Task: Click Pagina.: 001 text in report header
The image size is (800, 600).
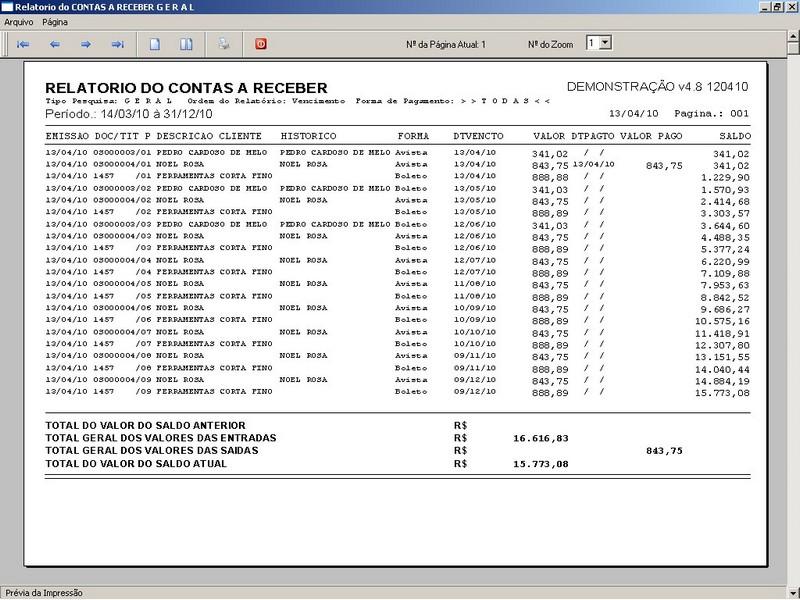Action: tap(711, 113)
